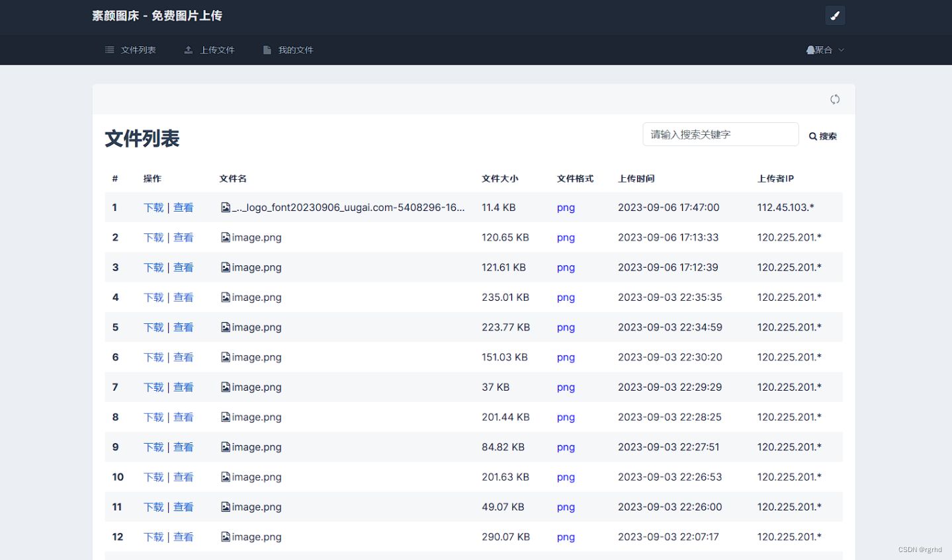Click the refresh icon above file list

coord(835,99)
